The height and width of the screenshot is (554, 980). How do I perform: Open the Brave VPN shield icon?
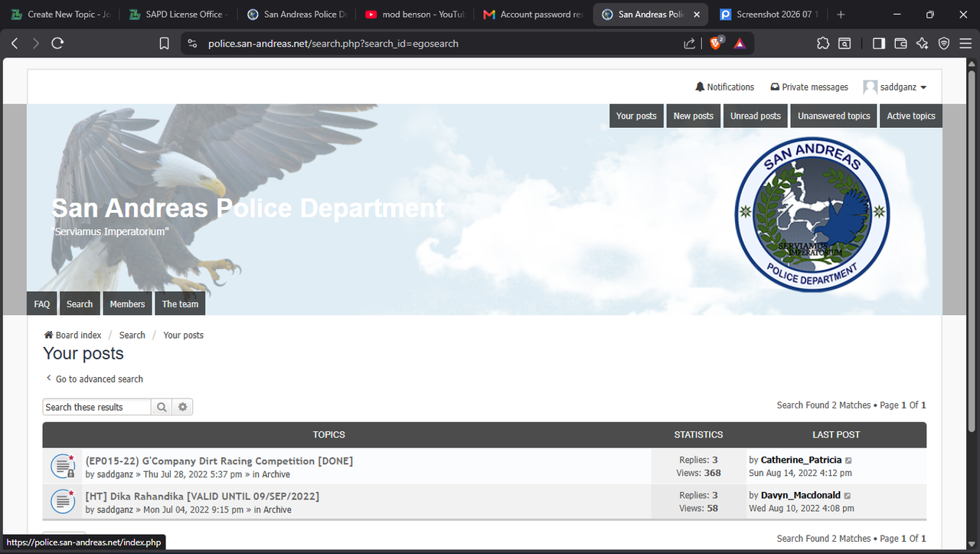944,44
